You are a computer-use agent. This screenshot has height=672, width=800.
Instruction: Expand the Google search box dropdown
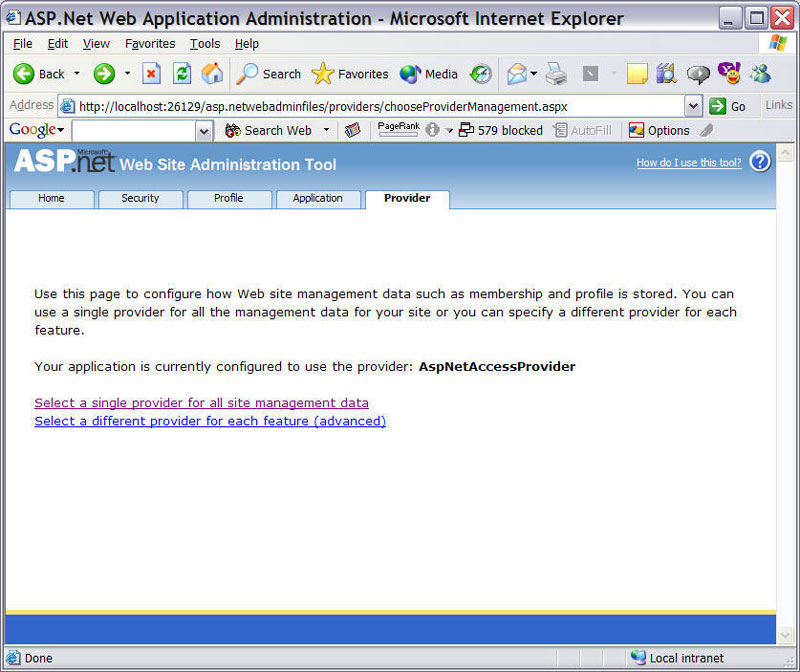[204, 131]
